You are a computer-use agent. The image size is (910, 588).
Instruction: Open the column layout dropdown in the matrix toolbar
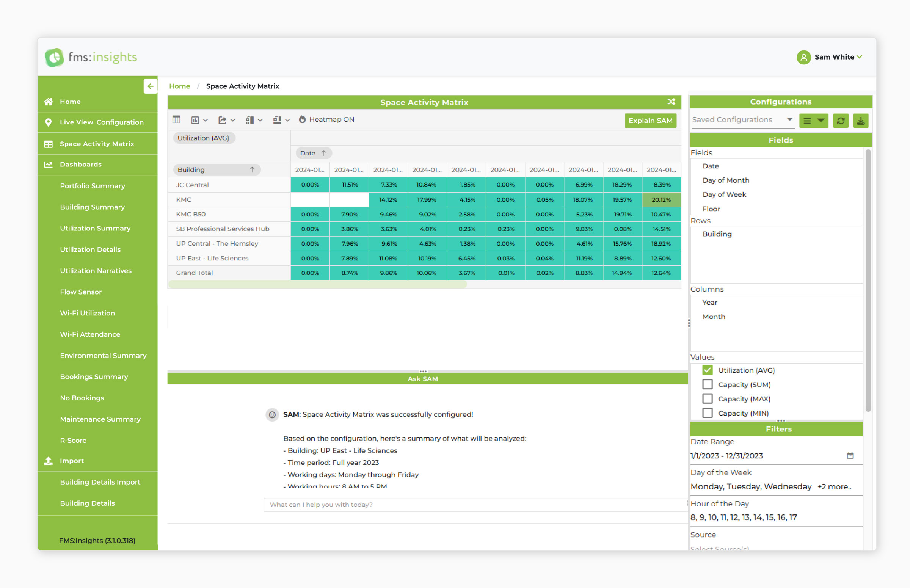[x=281, y=120]
